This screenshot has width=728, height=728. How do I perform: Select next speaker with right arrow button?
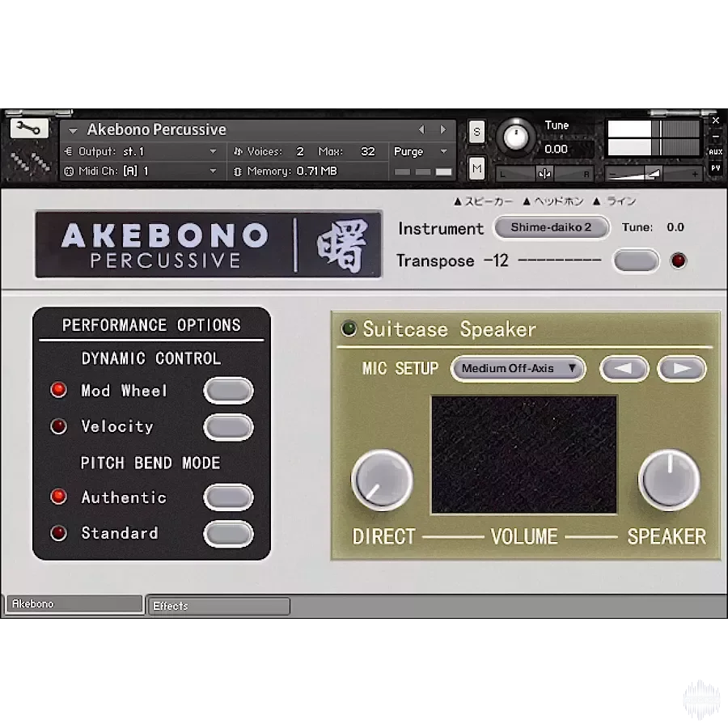[682, 369]
